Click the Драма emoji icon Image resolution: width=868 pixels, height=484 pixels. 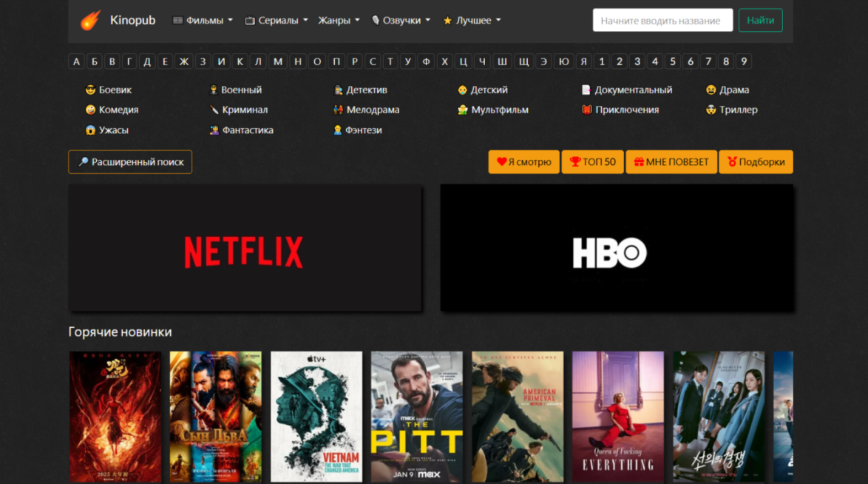point(711,90)
